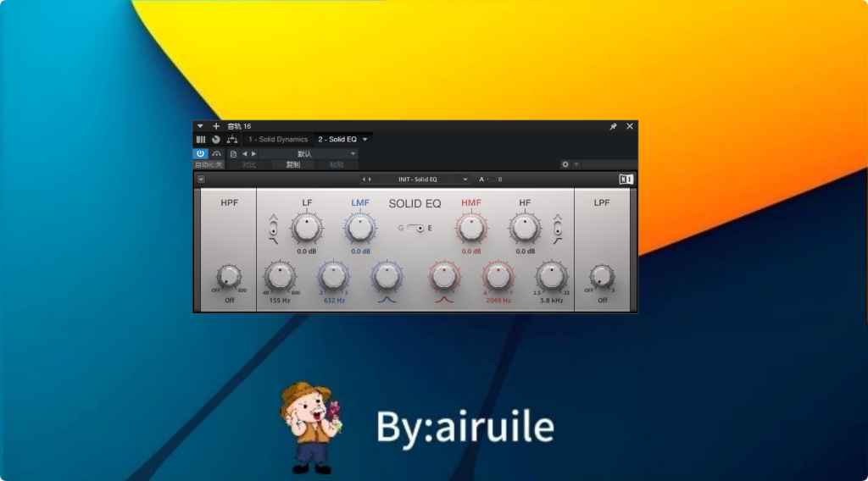Click the 音轨 16 track title
The width and height of the screenshot is (868, 481).
[239, 126]
